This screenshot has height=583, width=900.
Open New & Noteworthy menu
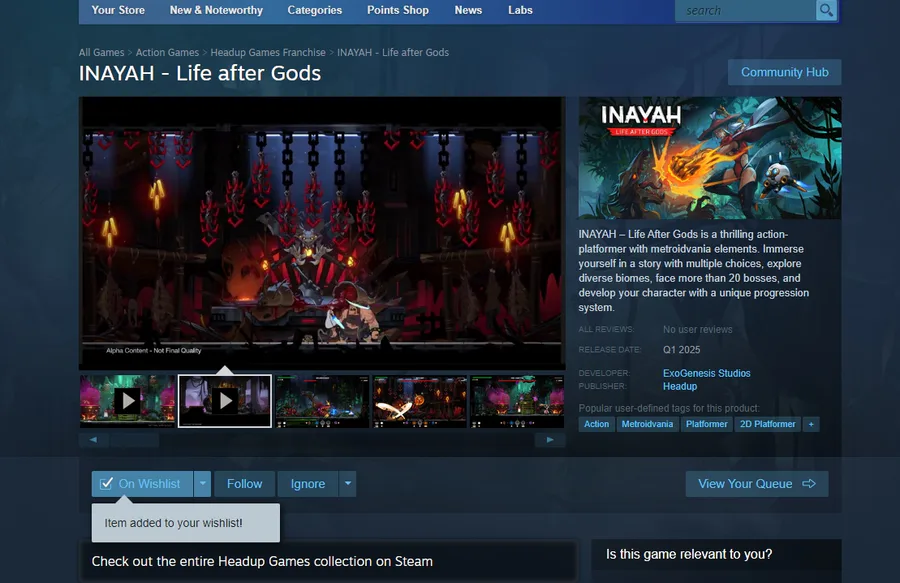point(216,10)
